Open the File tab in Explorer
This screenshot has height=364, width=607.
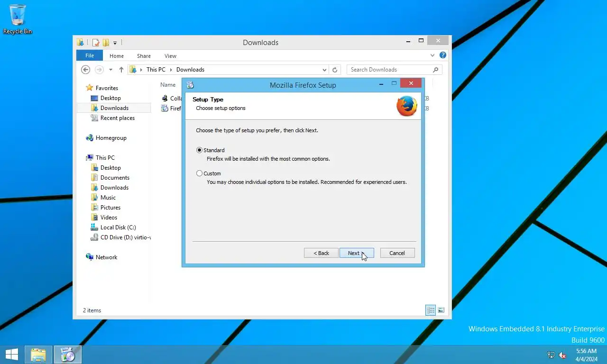click(90, 55)
